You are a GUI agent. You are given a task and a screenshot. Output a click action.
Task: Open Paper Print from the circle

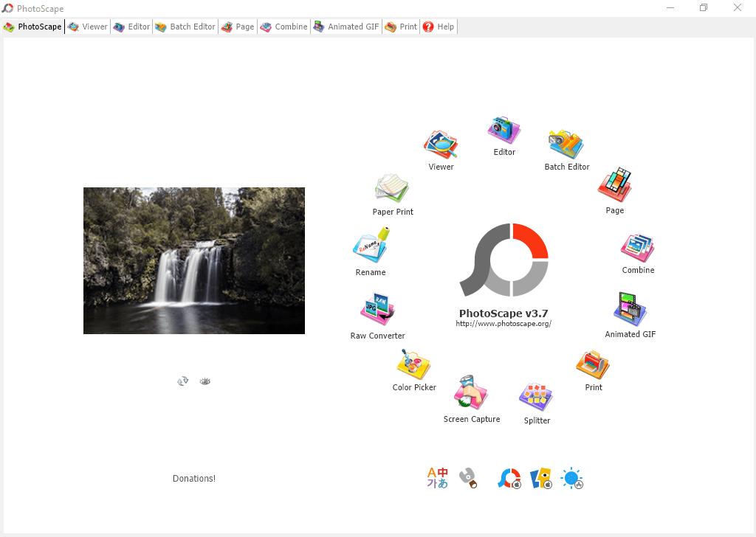click(392, 188)
